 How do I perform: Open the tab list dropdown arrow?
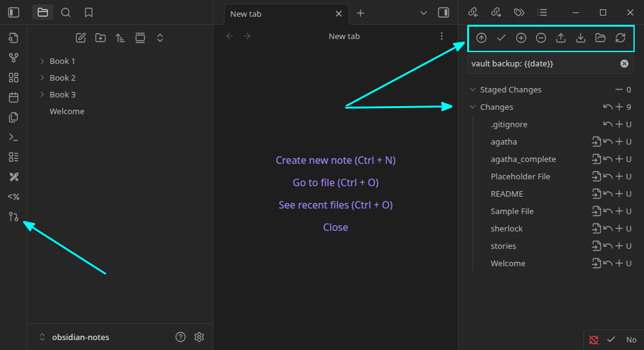[424, 12]
